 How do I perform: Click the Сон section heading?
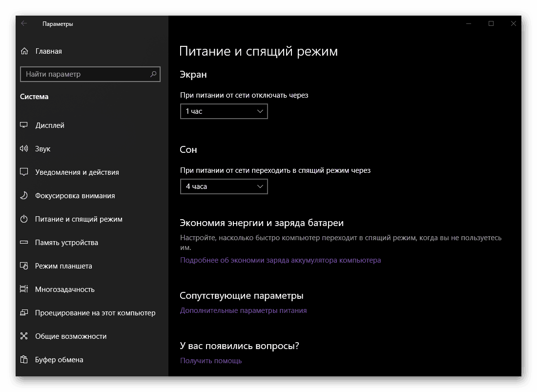(188, 149)
